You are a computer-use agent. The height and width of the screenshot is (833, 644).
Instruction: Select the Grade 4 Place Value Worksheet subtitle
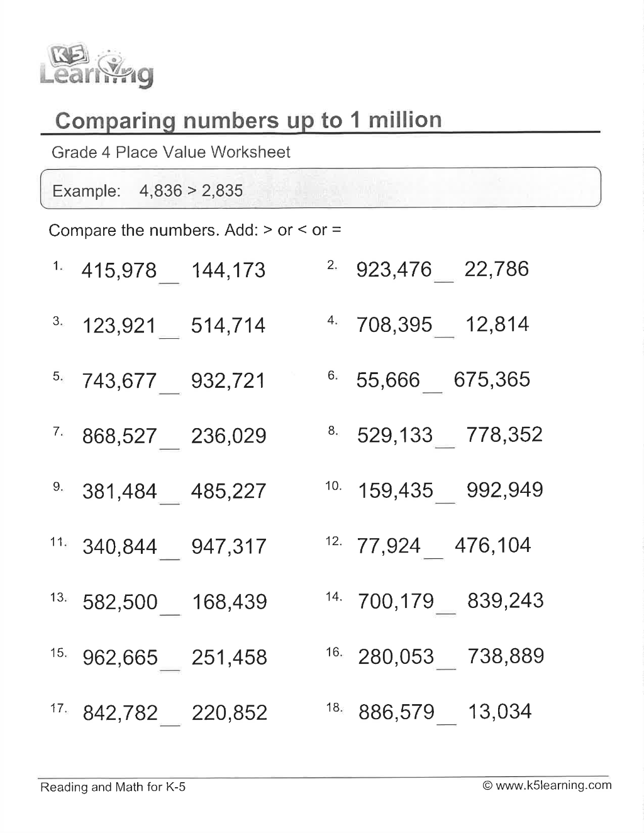170,152
